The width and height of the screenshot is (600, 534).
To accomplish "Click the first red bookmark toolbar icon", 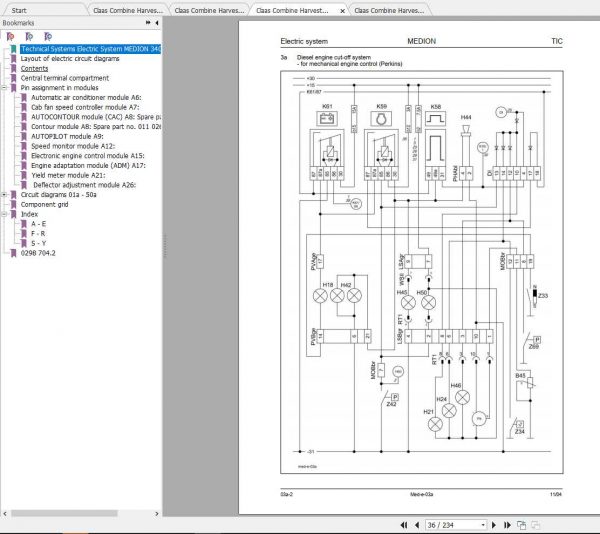I will [10, 36].
